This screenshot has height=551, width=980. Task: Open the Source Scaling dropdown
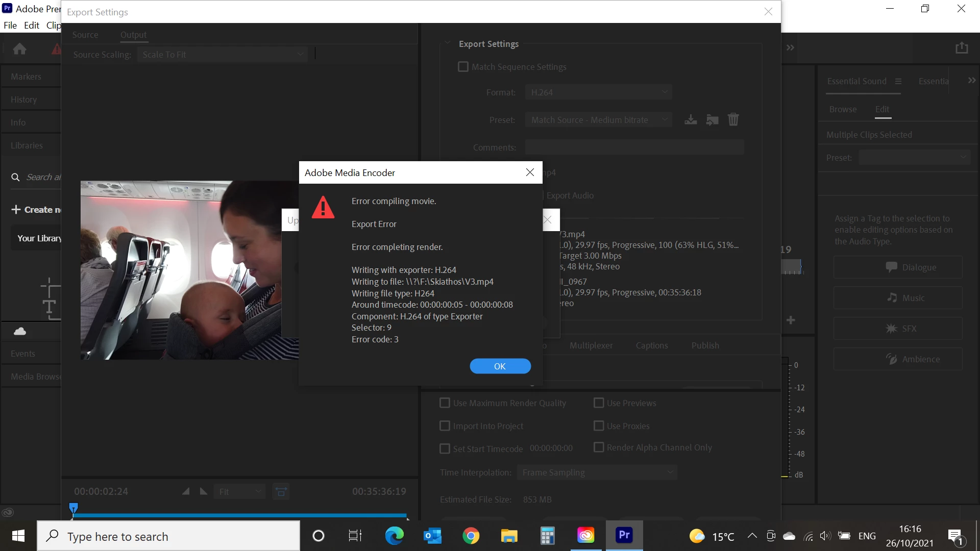223,55
